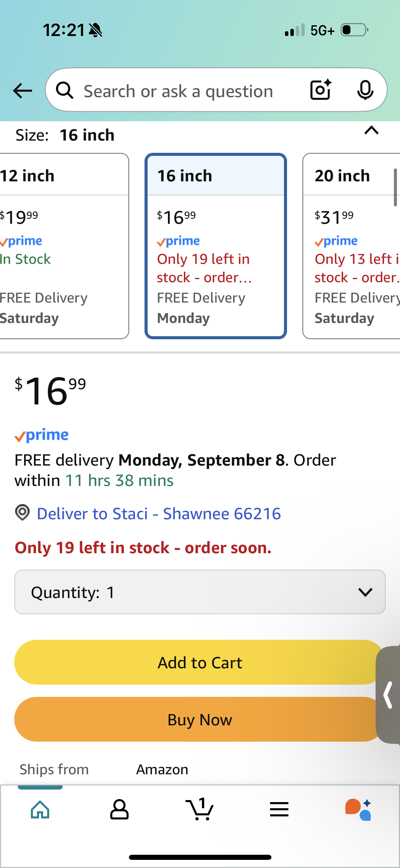Tap location pin icon beside delivery address
Image resolution: width=400 pixels, height=868 pixels.
point(22,513)
